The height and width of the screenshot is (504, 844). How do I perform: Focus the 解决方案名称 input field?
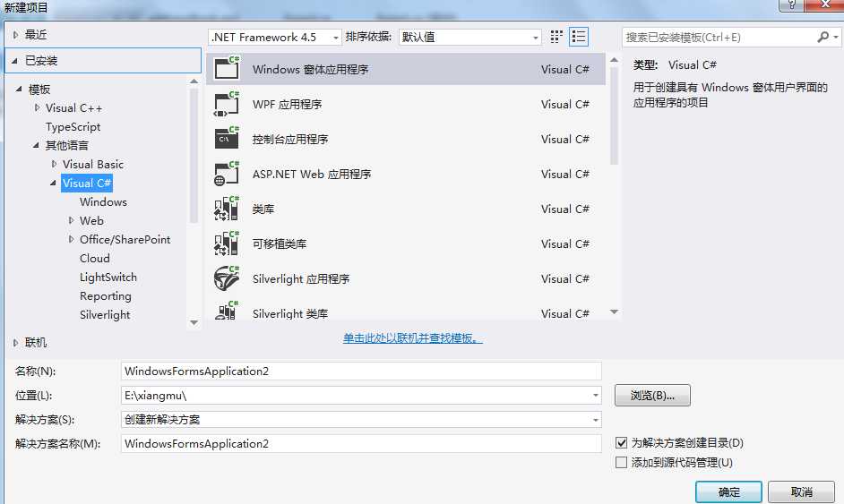tap(361, 444)
